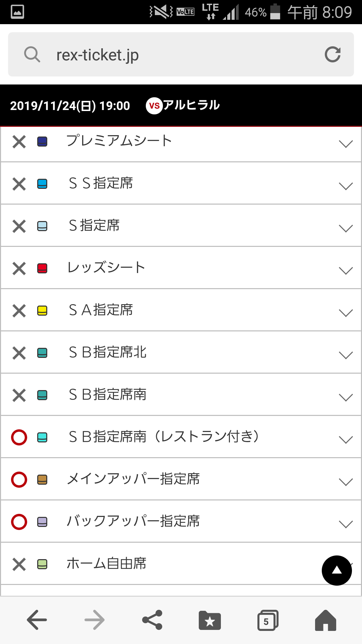362x644 pixels.
Task: Click the rex-ticket.jp address bar
Action: point(181,55)
